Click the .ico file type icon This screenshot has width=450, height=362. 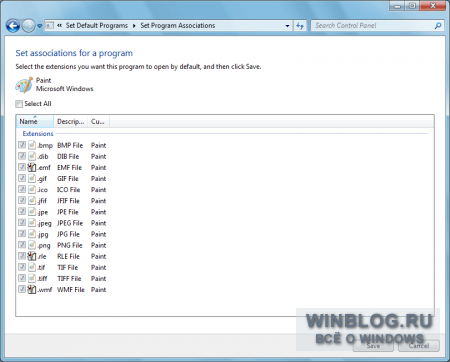[x=32, y=189]
